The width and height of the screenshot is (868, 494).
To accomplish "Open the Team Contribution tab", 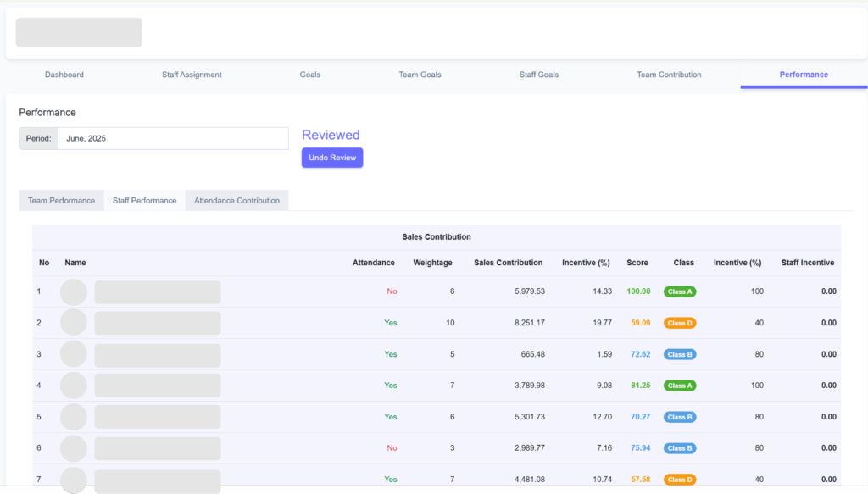I will [669, 75].
